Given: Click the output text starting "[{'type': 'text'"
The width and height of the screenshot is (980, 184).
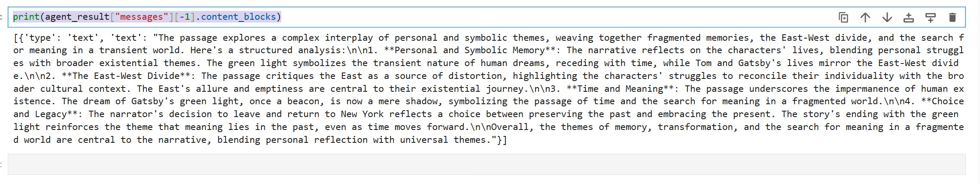Looking at the screenshot, I should (489, 88).
